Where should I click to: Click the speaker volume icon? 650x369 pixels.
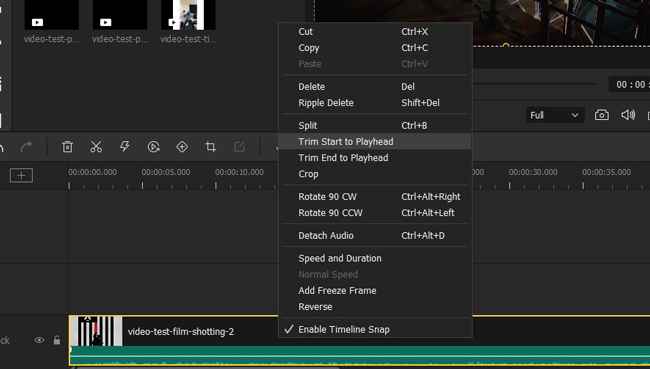pos(628,115)
